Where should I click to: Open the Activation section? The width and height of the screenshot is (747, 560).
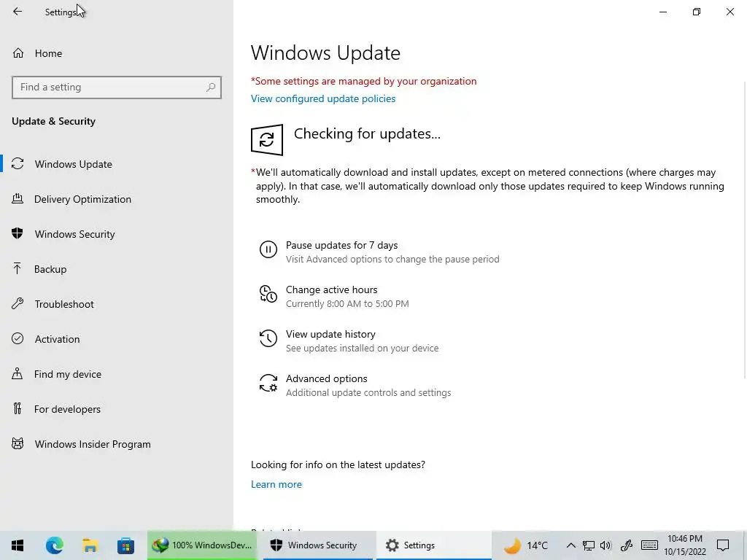117,339
